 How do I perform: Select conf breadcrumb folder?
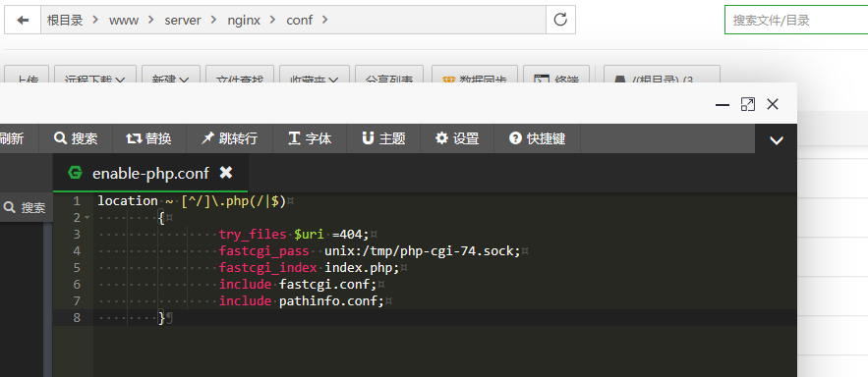click(x=300, y=21)
